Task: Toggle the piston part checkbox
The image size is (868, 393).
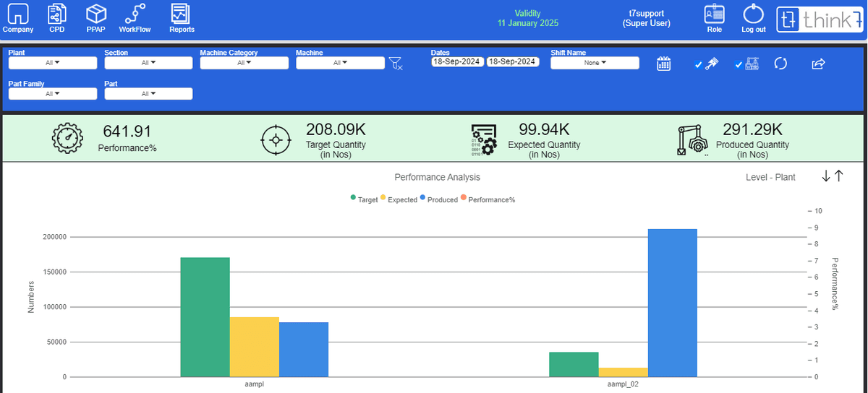Action: (x=699, y=65)
